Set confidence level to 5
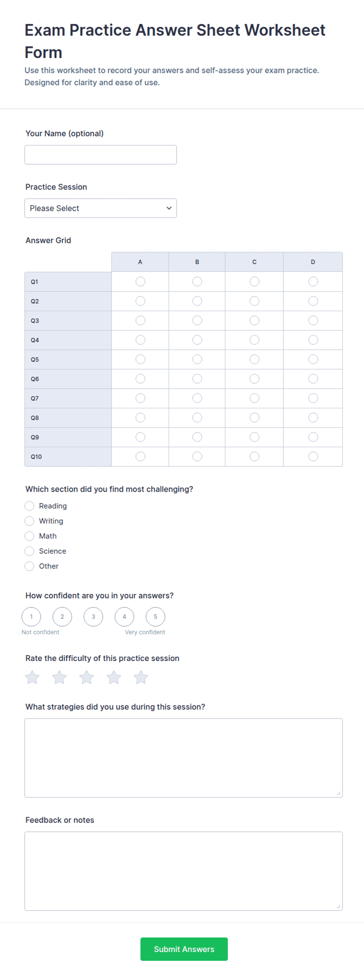The width and height of the screenshot is (364, 980). (x=155, y=617)
